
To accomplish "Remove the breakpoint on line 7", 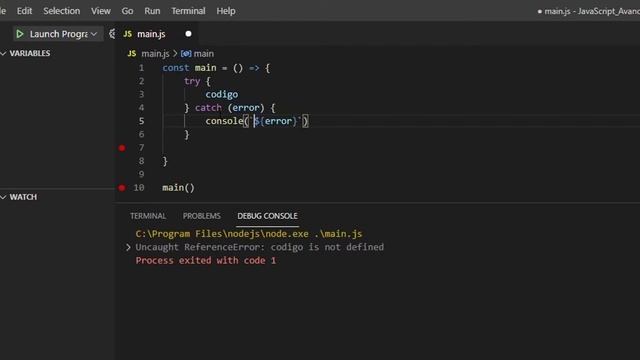I will (122, 148).
